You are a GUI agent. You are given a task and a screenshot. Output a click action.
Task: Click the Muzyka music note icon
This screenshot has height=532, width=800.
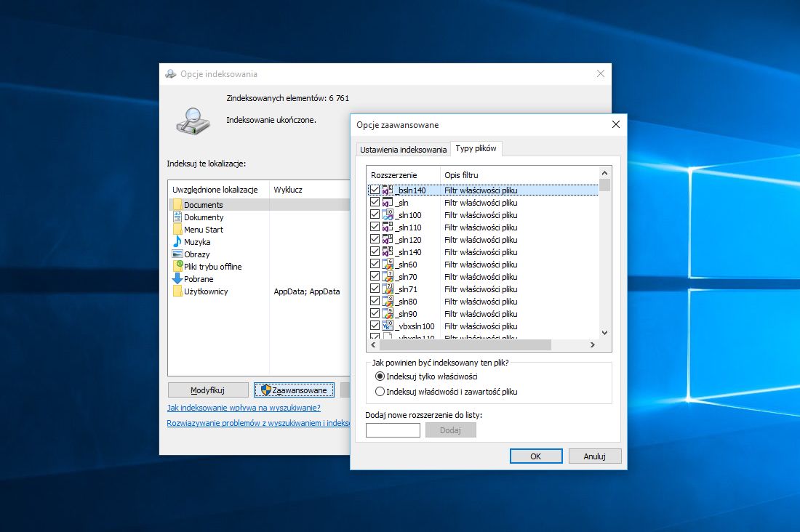pos(177,241)
